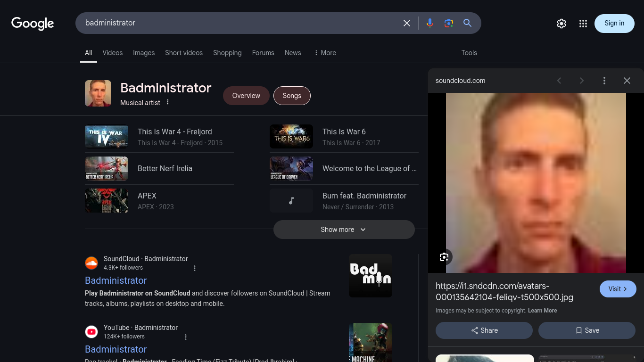Start voice search with the microphone icon
This screenshot has width=644, height=362.
[x=430, y=23]
